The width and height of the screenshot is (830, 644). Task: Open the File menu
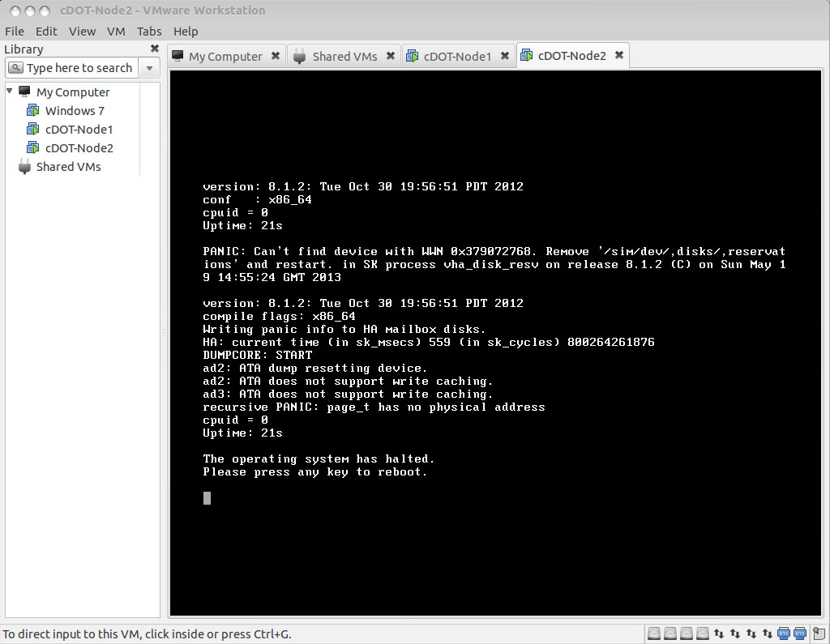coord(15,32)
